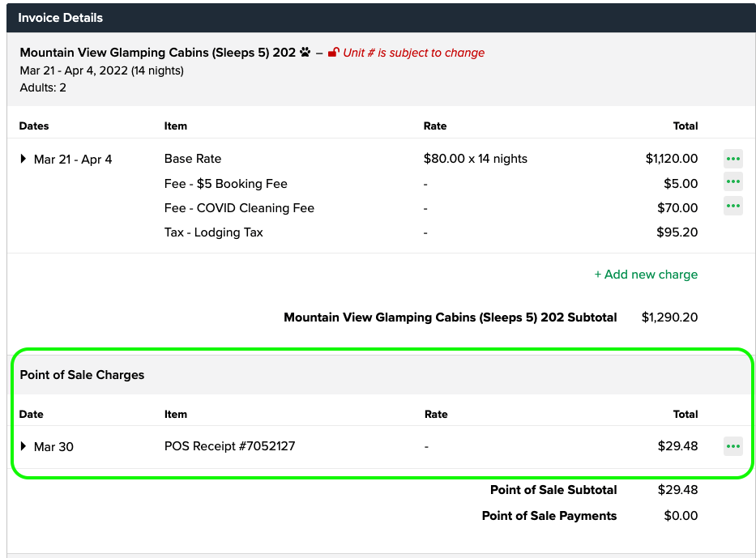Viewport: 756px width, 558px height.
Task: Open the action menu for COVID Cleaning Fee
Action: 733,206
